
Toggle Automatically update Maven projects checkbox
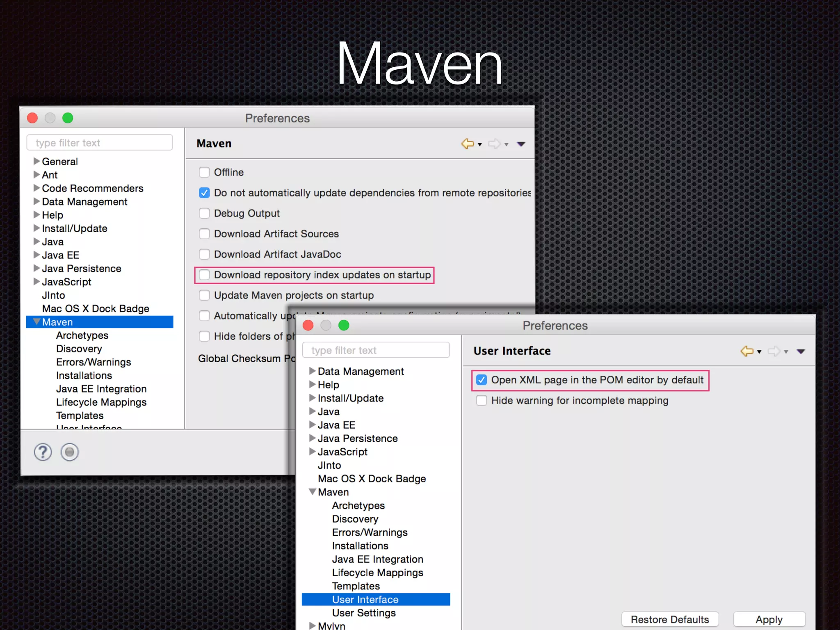(204, 316)
